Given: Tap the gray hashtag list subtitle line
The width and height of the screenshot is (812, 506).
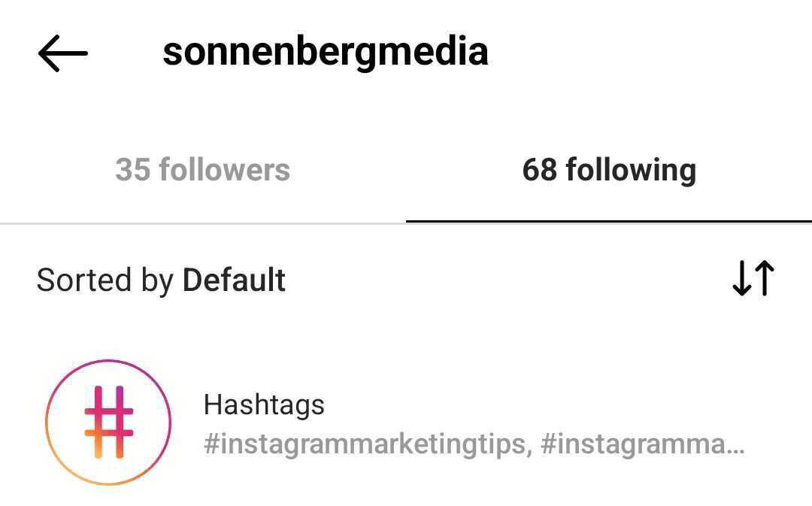Looking at the screenshot, I should [x=474, y=444].
